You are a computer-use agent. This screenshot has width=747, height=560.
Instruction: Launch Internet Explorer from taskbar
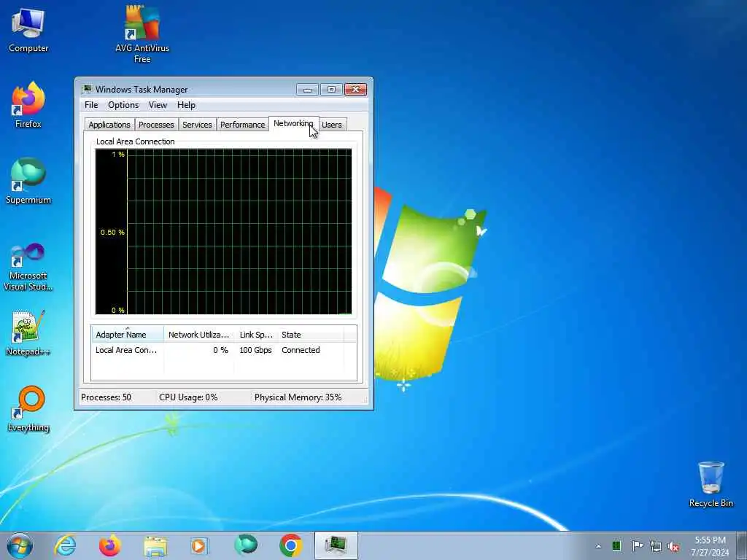tap(65, 545)
